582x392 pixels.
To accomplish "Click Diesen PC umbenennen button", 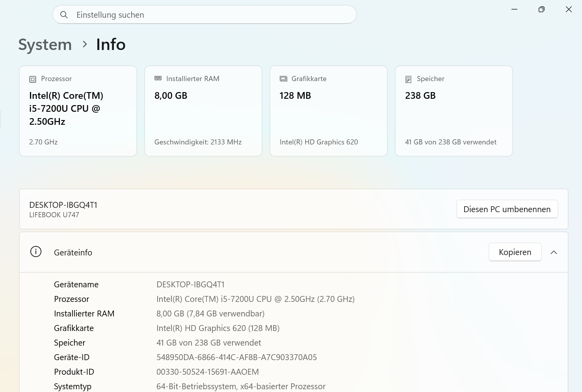I will (x=507, y=209).
